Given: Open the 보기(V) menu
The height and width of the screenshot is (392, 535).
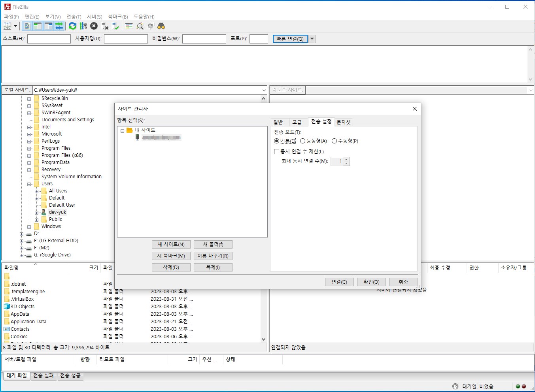Looking at the screenshot, I should coord(53,17).
